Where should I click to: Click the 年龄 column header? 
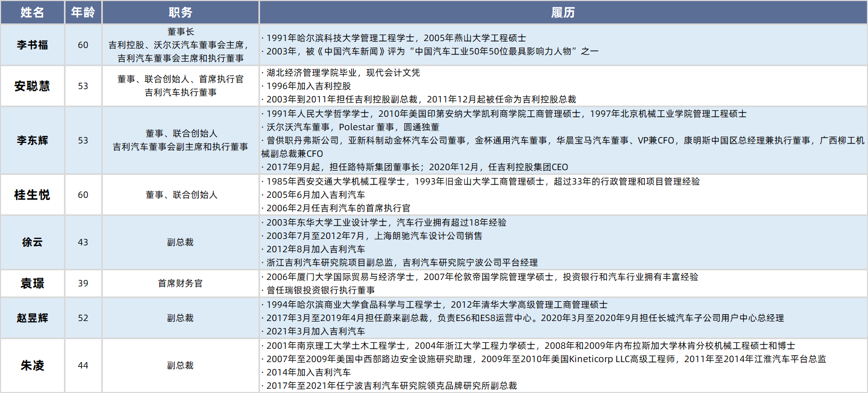[x=83, y=12]
